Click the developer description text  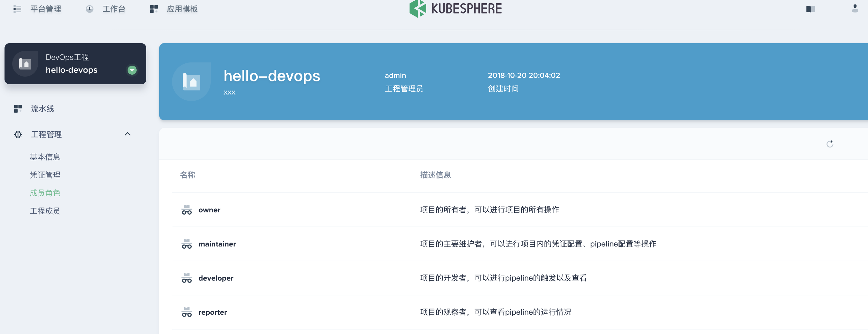click(x=503, y=278)
